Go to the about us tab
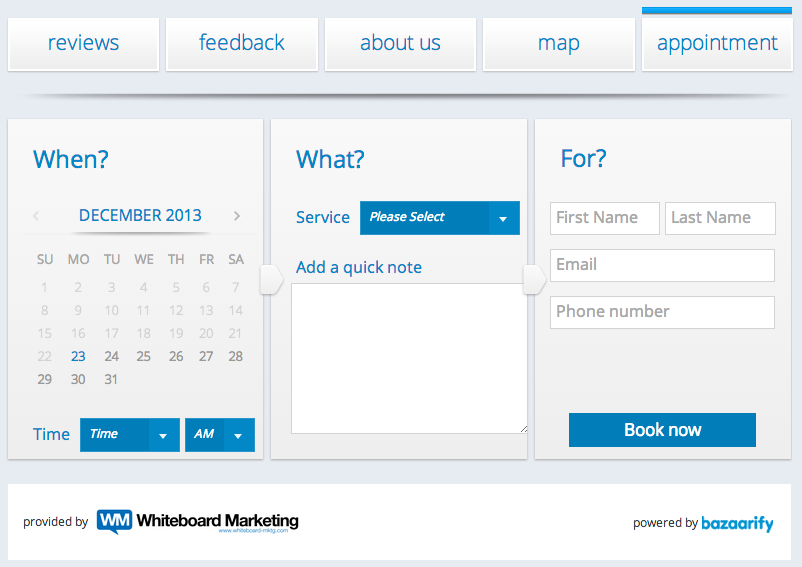Image resolution: width=802 pixels, height=567 pixels. pos(400,43)
